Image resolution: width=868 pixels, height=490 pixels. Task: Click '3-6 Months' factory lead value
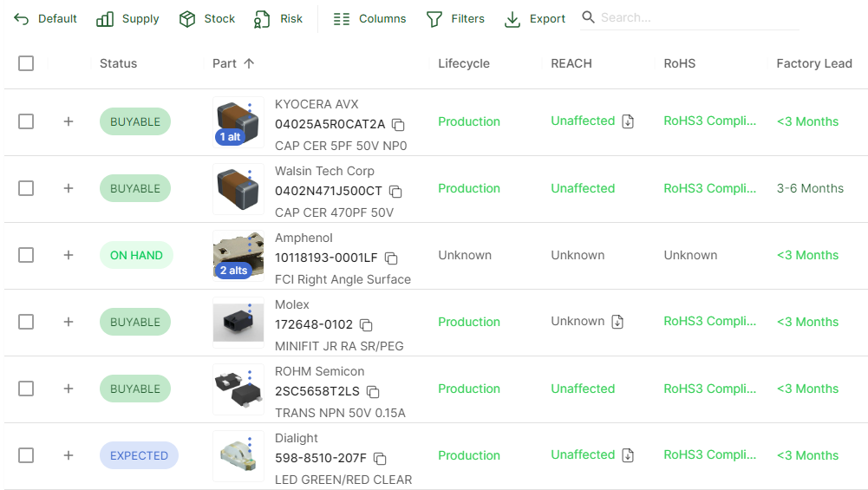[810, 188]
